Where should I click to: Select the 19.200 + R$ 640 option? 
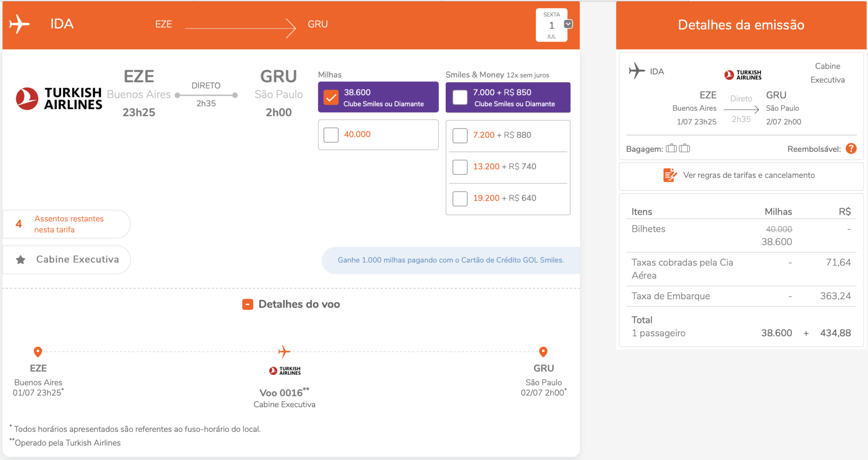click(460, 199)
